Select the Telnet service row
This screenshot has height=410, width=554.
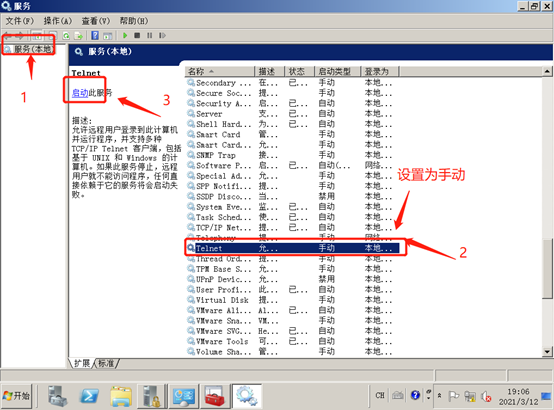click(x=293, y=248)
